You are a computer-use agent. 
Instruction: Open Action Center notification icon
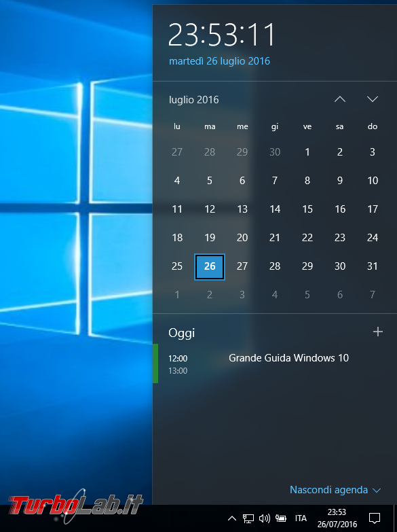pyautogui.click(x=375, y=518)
